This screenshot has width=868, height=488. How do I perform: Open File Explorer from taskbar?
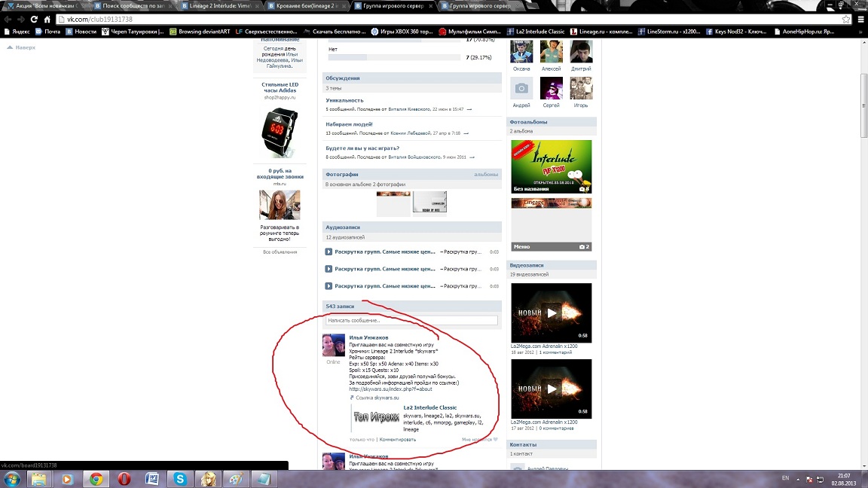click(x=38, y=479)
